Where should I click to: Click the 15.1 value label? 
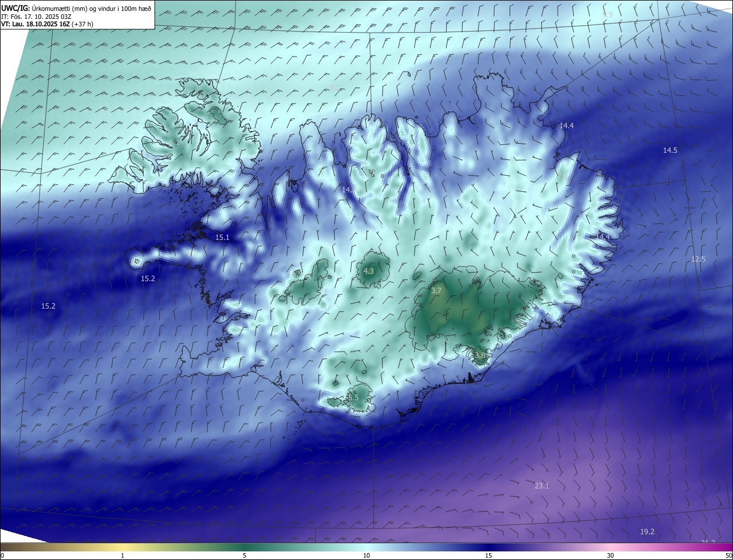click(x=222, y=237)
